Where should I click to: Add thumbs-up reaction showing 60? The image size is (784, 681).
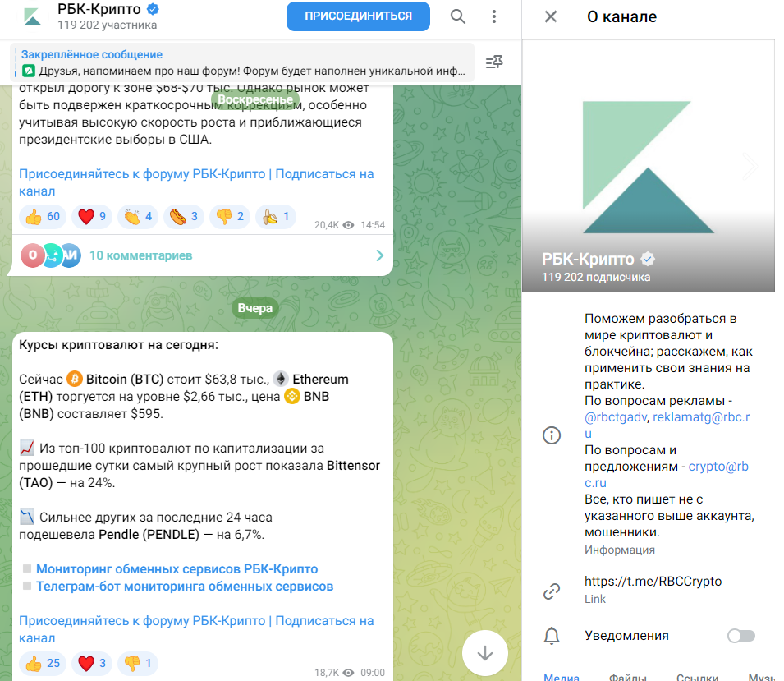click(43, 217)
